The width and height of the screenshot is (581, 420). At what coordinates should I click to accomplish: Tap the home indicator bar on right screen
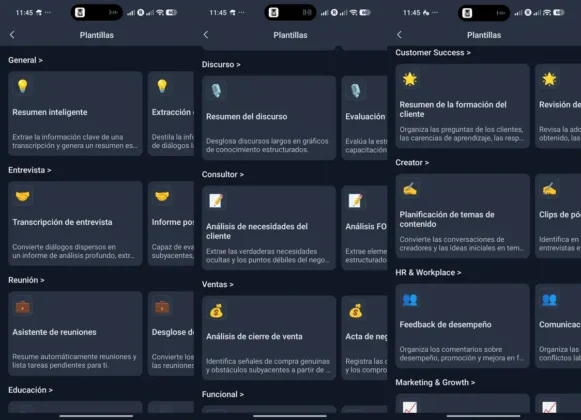pyautogui.click(x=484, y=416)
